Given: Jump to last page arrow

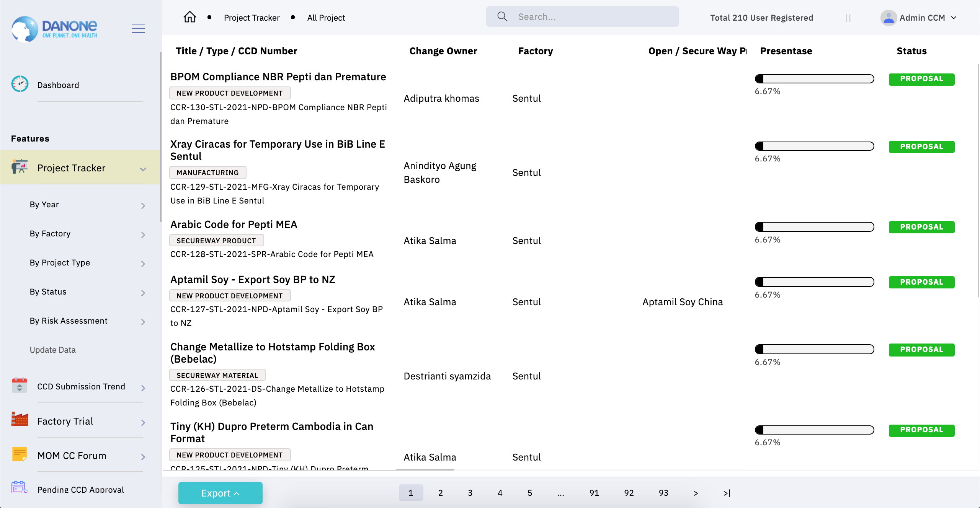Looking at the screenshot, I should [x=727, y=493].
